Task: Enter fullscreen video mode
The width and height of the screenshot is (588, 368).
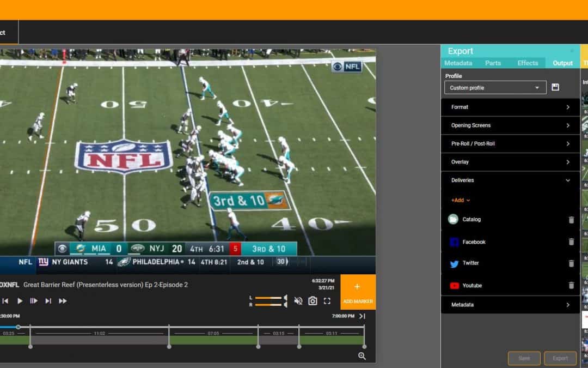Action: click(x=327, y=301)
